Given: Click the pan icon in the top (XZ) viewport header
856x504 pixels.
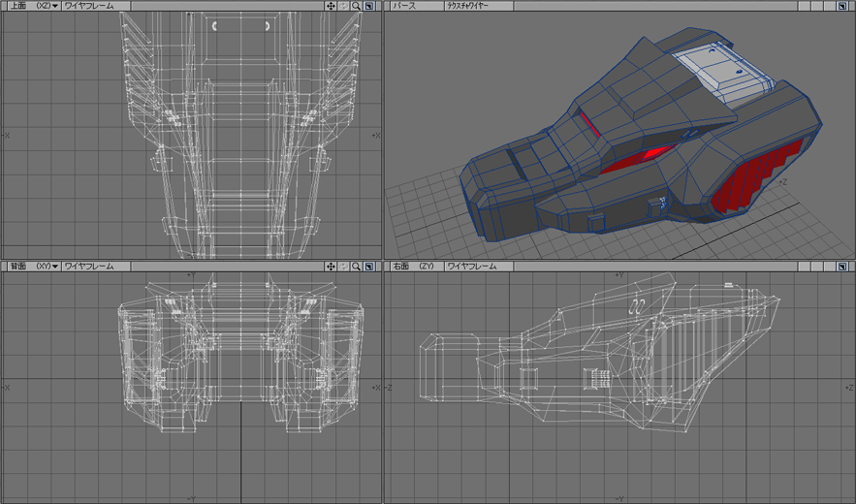Looking at the screenshot, I should pos(331,6).
